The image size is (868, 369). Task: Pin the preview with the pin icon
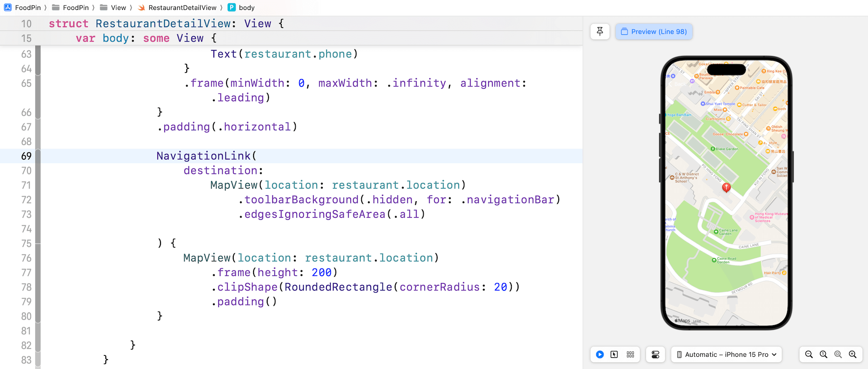(x=600, y=32)
